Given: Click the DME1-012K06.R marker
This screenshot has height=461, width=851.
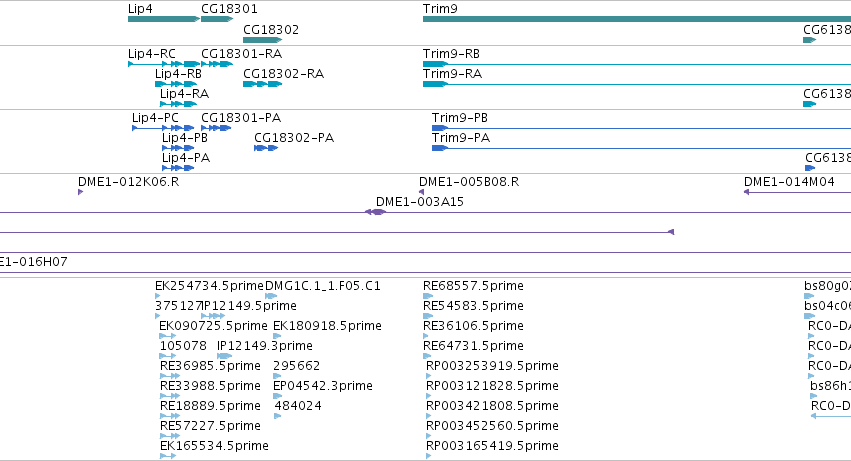Looking at the screenshot, I should [80, 192].
